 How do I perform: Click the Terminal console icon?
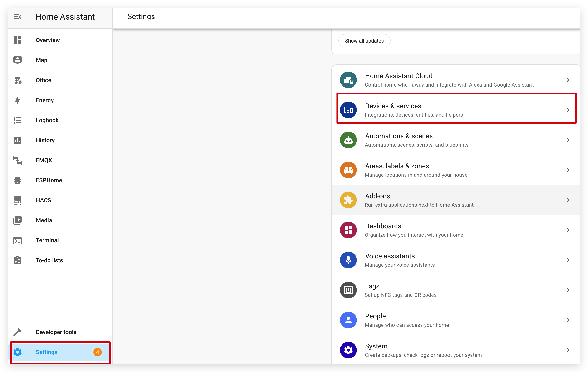(x=17, y=241)
